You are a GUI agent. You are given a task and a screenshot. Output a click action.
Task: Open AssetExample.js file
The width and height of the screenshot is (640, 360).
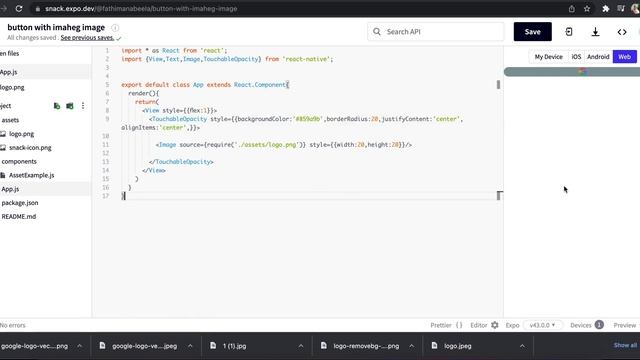coord(31,175)
